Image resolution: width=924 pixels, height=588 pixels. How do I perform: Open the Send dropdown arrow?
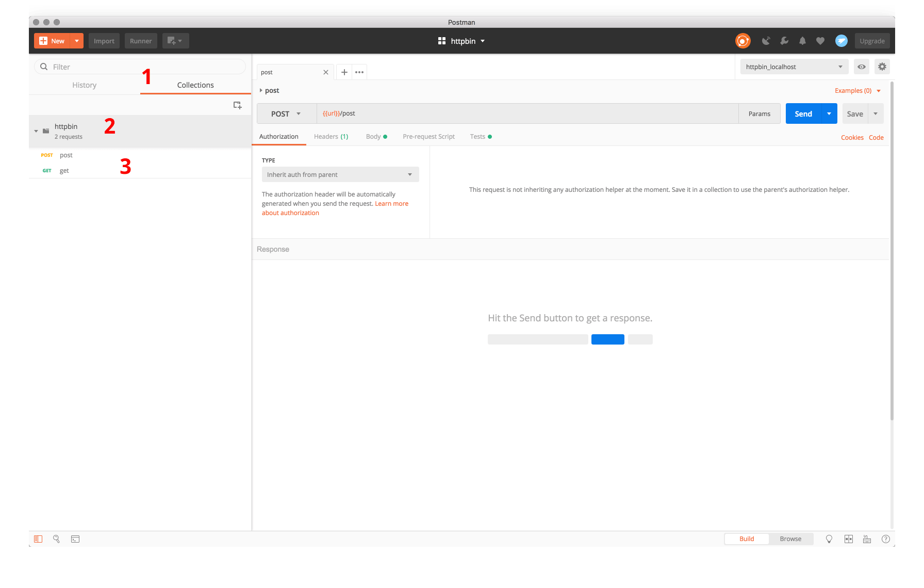click(x=829, y=113)
